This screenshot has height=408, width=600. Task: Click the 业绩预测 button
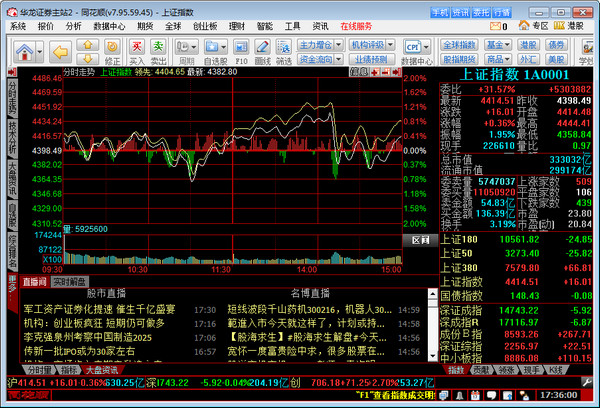pyautogui.click(x=371, y=59)
